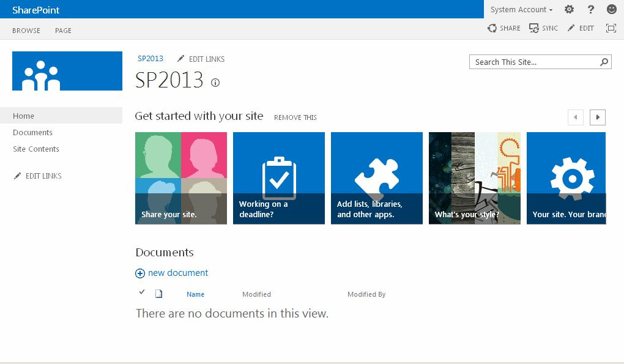This screenshot has height=364, width=624.
Task: Click REMOVE THIS to dismiss getting started
Action: point(295,117)
